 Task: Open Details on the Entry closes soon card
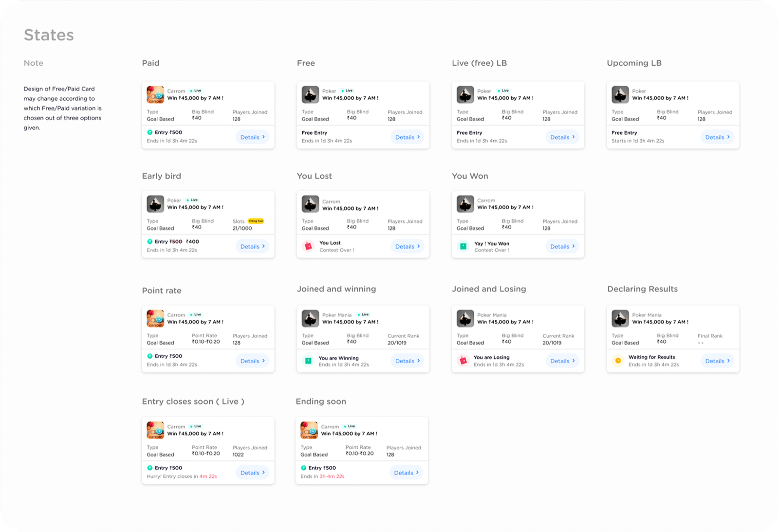click(252, 473)
